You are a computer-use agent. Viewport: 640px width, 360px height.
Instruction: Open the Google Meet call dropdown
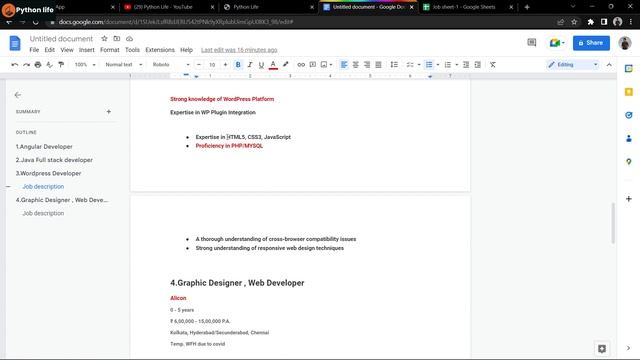pos(557,42)
